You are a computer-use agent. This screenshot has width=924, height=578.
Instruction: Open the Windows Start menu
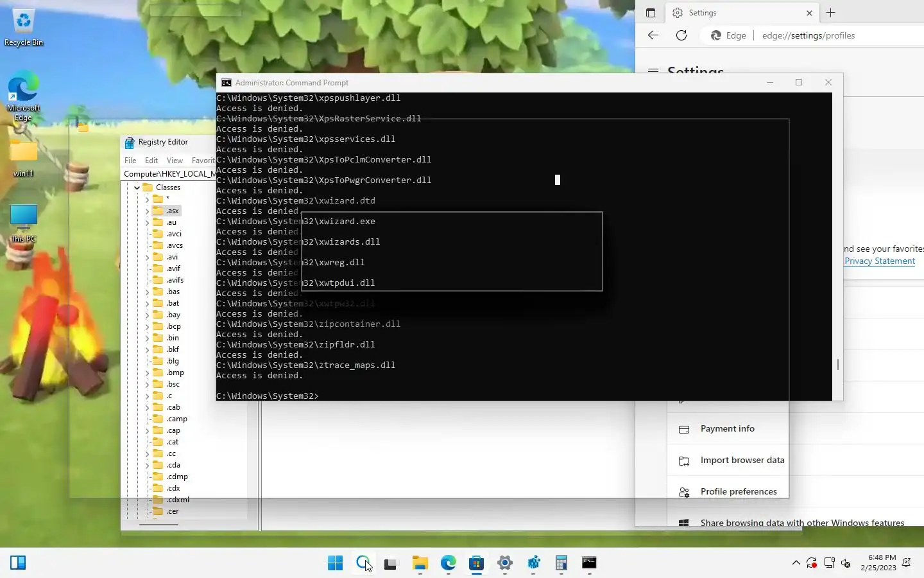coord(335,563)
